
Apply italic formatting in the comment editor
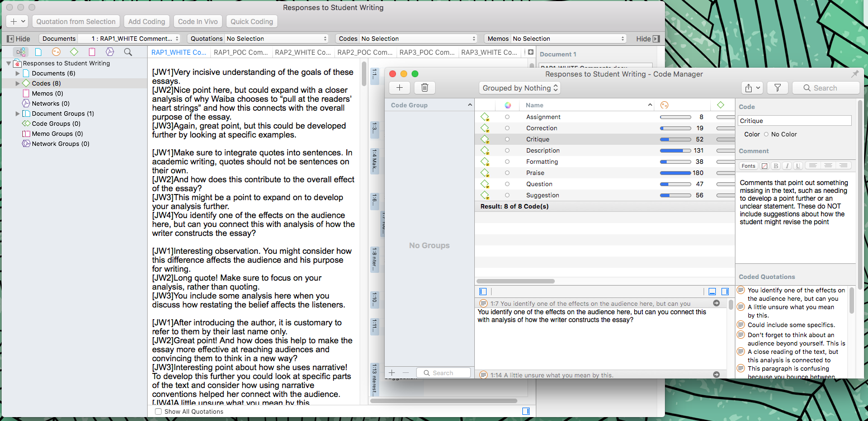(x=785, y=165)
